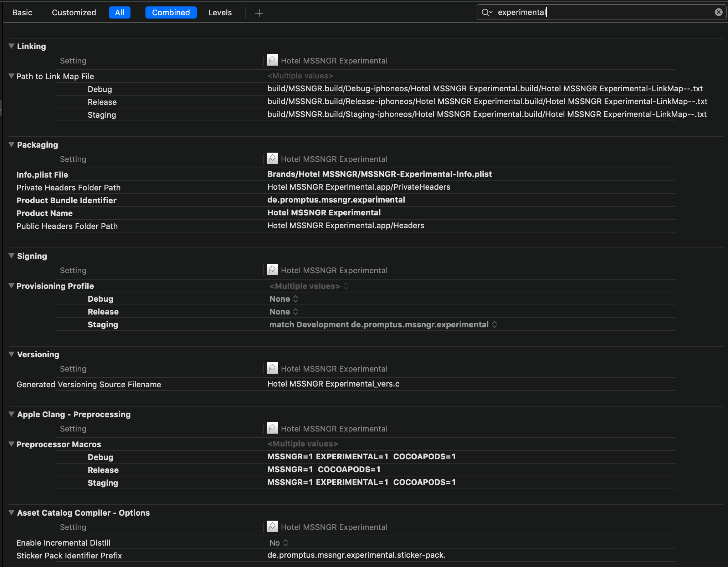The height and width of the screenshot is (567, 728).
Task: Click target icon in Packaging section header
Action: pos(272,159)
